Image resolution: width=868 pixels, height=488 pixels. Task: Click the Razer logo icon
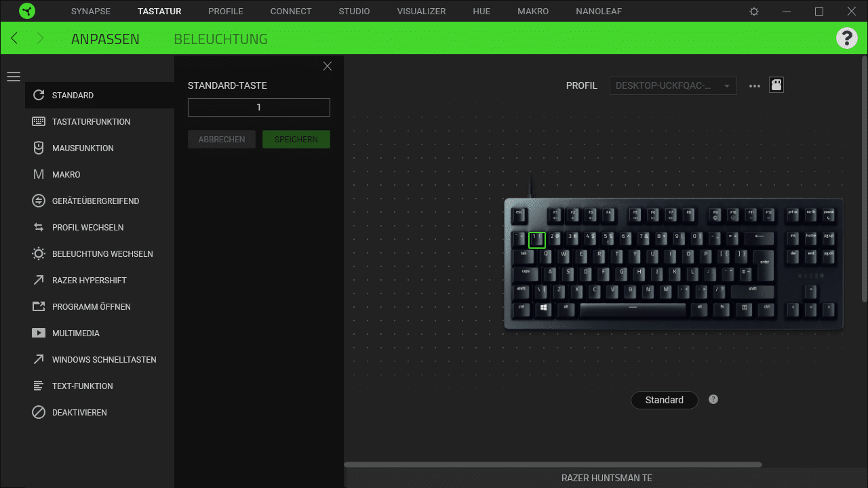[27, 12]
